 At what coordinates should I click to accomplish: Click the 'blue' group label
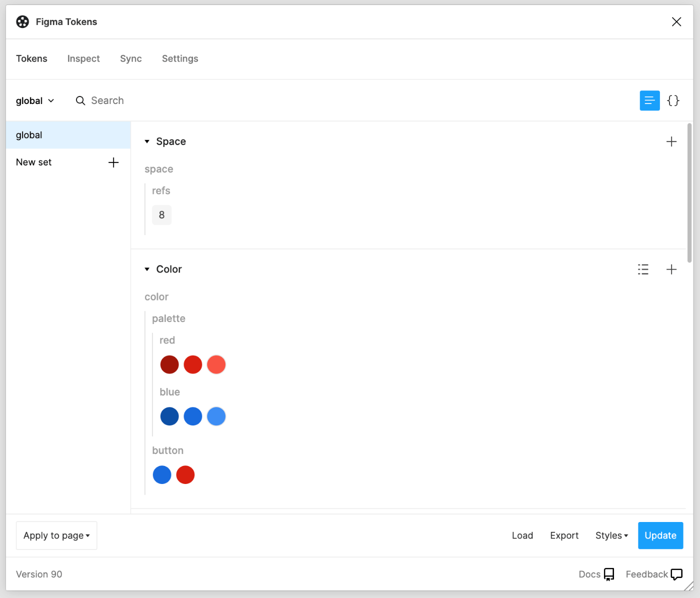(x=169, y=392)
